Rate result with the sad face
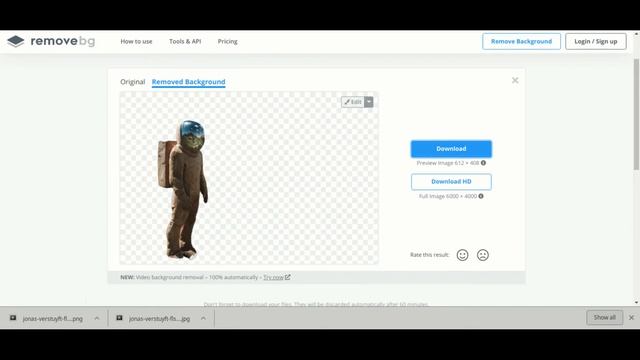640x360 pixels. tap(483, 255)
